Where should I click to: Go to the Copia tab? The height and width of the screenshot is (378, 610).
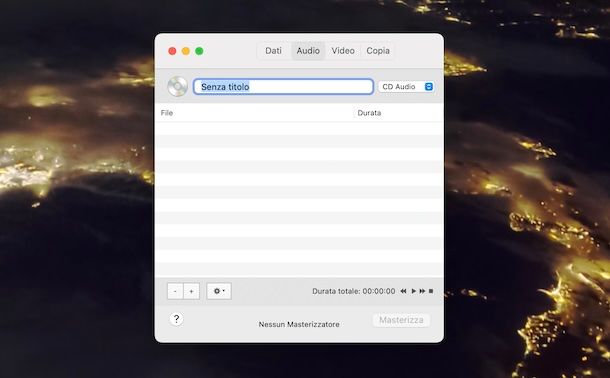pos(378,51)
